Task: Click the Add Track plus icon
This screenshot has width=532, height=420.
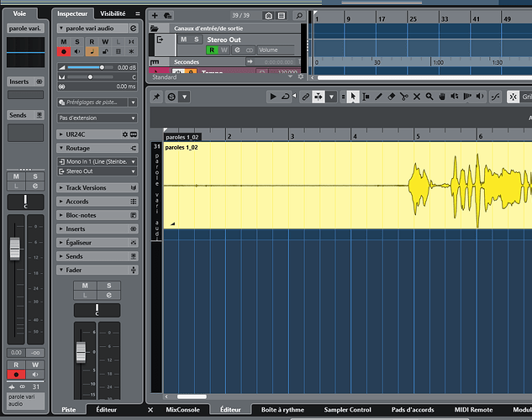Action: [156, 16]
